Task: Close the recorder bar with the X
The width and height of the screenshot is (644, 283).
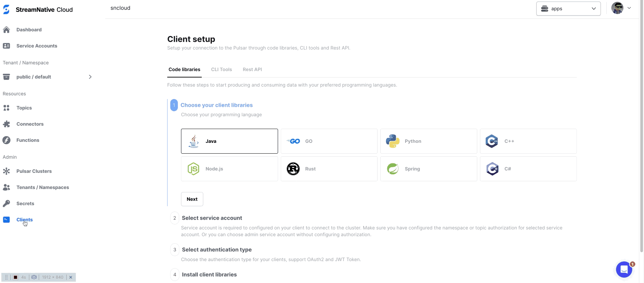Action: point(71,277)
